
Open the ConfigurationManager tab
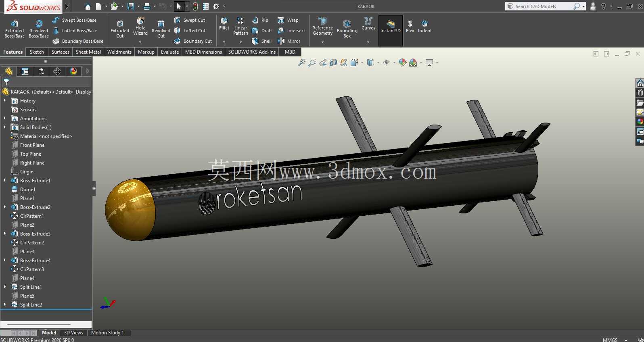[41, 71]
